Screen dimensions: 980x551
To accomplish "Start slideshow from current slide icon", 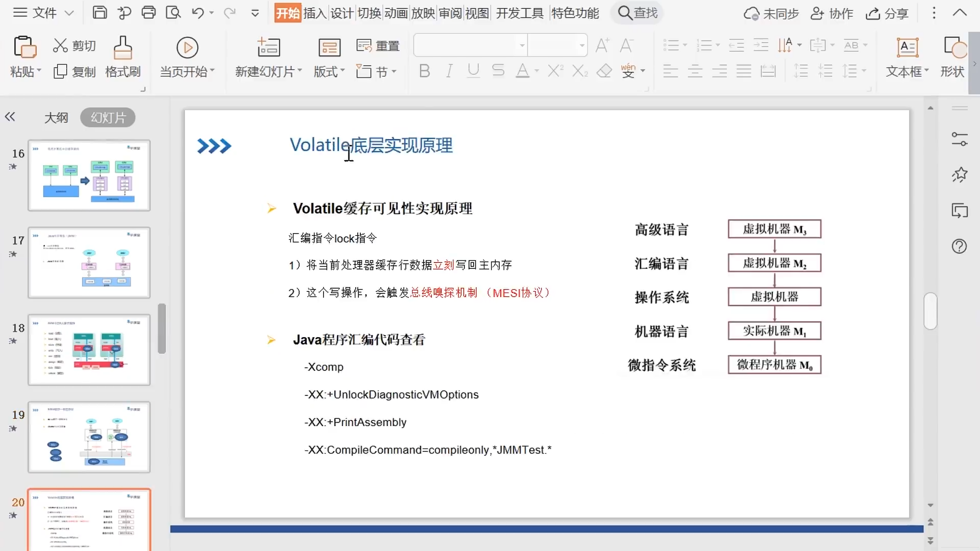I will tap(187, 47).
